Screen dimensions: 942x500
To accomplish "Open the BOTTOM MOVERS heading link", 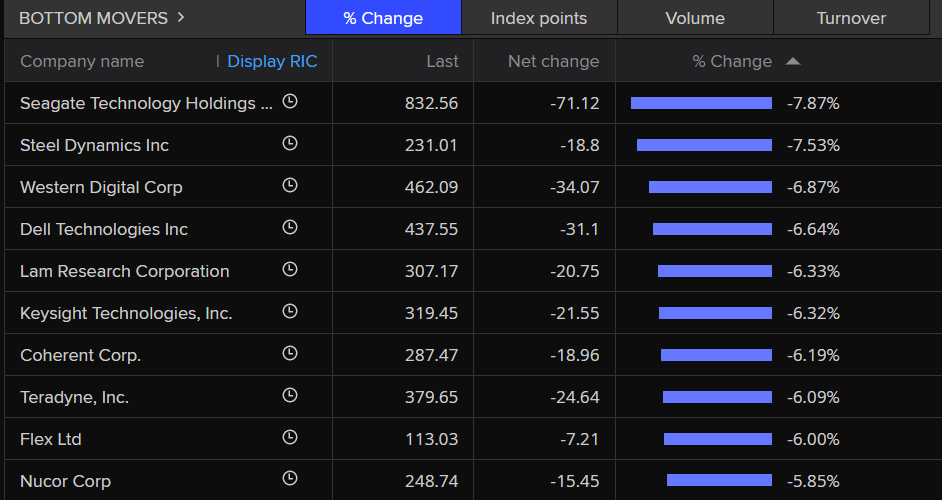I will [94, 18].
